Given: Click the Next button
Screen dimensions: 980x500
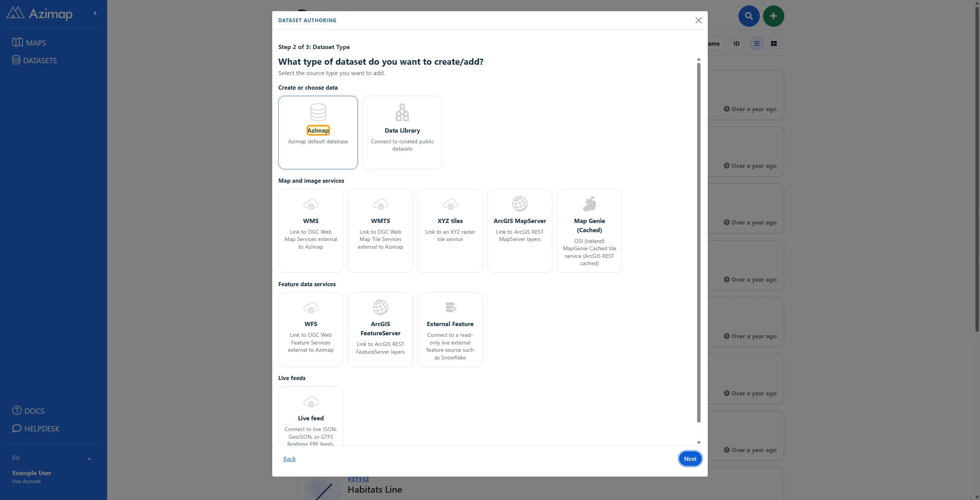Looking at the screenshot, I should click(690, 459).
